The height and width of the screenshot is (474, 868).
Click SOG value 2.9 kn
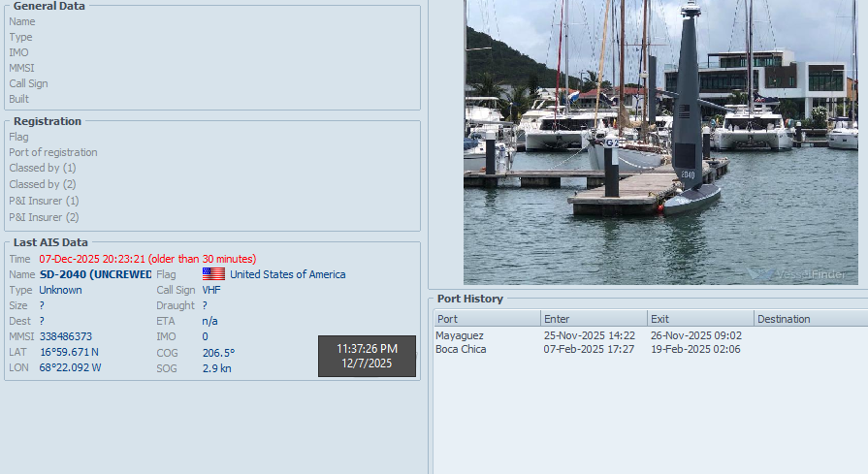(217, 367)
